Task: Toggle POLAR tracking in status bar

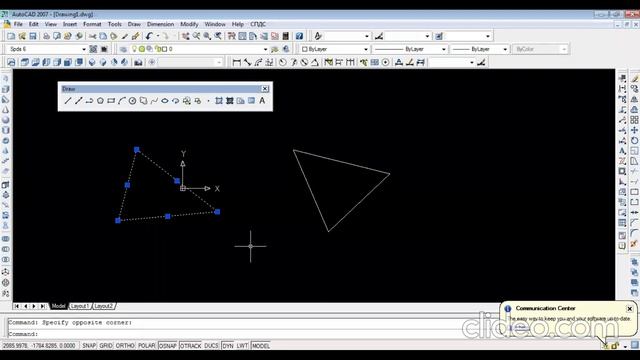Action: [x=147, y=346]
